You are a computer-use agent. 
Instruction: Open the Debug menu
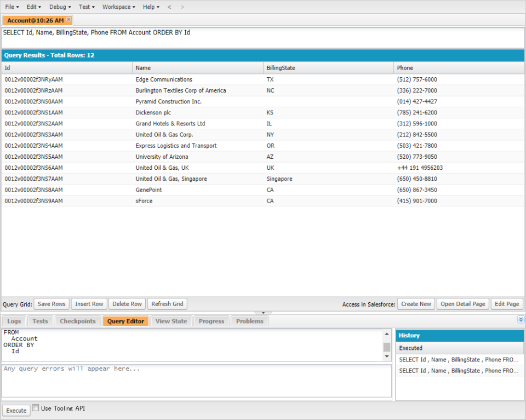(x=60, y=7)
